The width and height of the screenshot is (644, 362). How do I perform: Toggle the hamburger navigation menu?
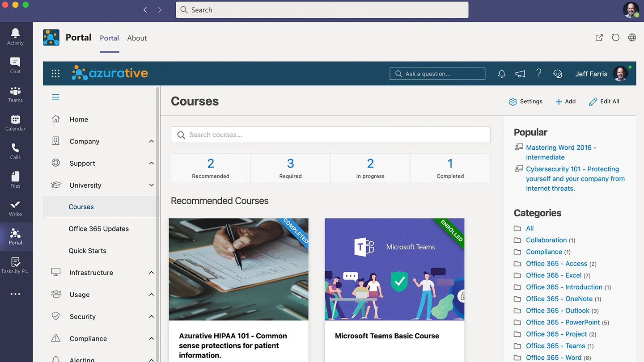pos(56,97)
